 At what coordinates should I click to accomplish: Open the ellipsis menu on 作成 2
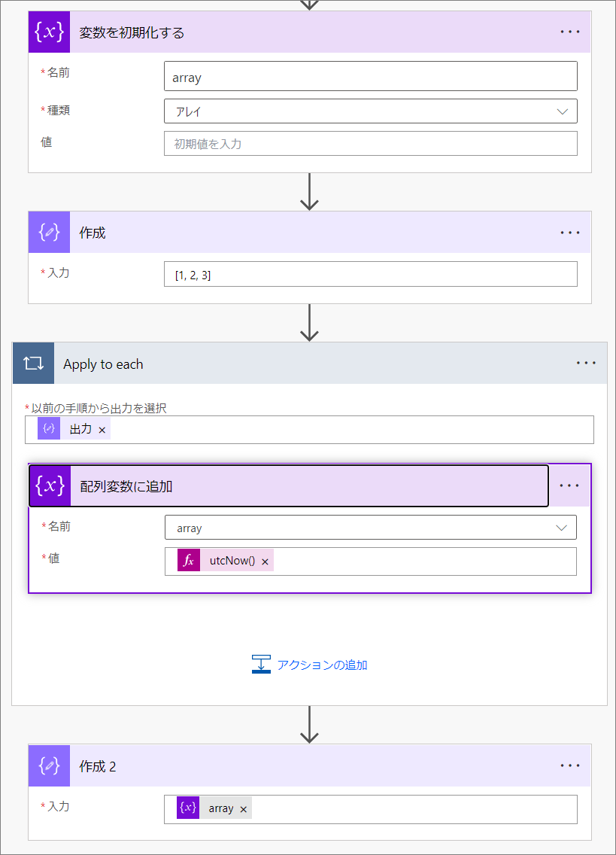[570, 765]
